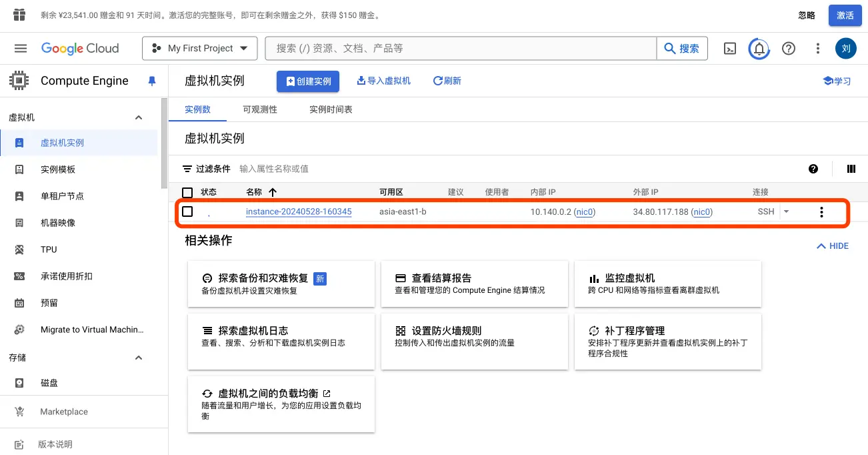Click the 实例模板 sidebar icon
Viewport: 868px width, 455px height.
[19, 169]
